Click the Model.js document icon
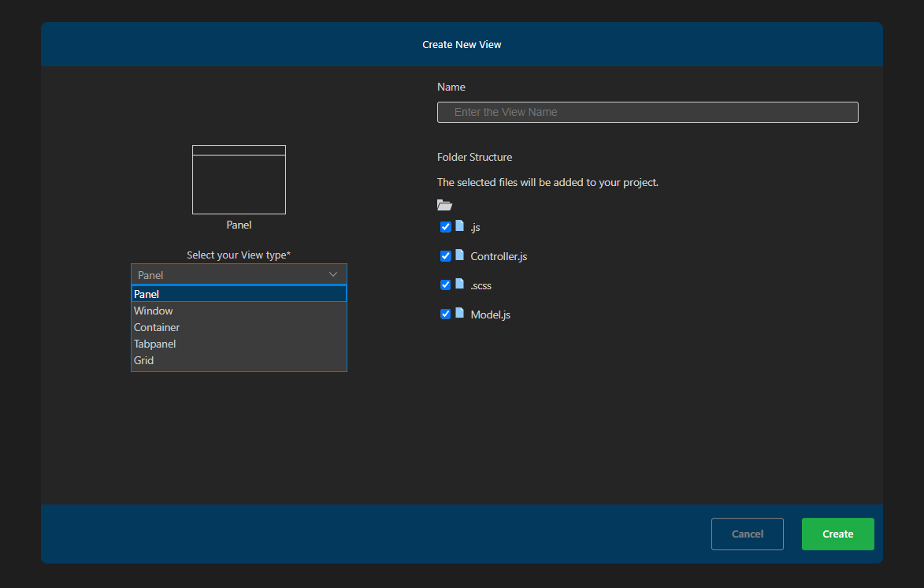 (x=461, y=313)
